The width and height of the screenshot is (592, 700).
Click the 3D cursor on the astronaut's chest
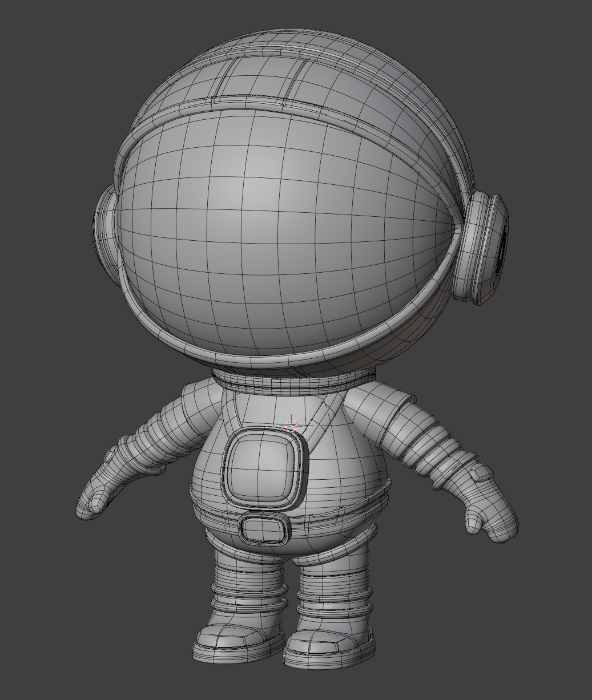click(x=292, y=426)
